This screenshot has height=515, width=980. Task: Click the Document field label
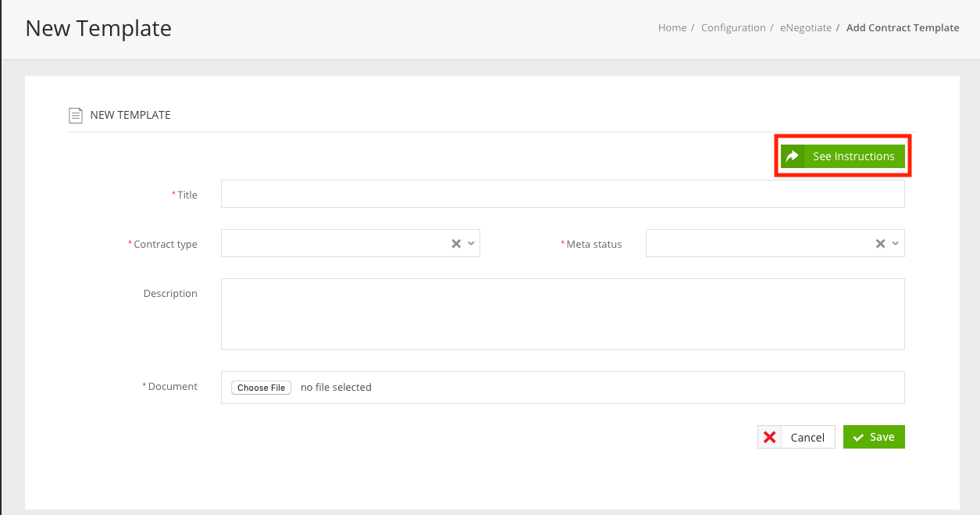pyautogui.click(x=172, y=386)
